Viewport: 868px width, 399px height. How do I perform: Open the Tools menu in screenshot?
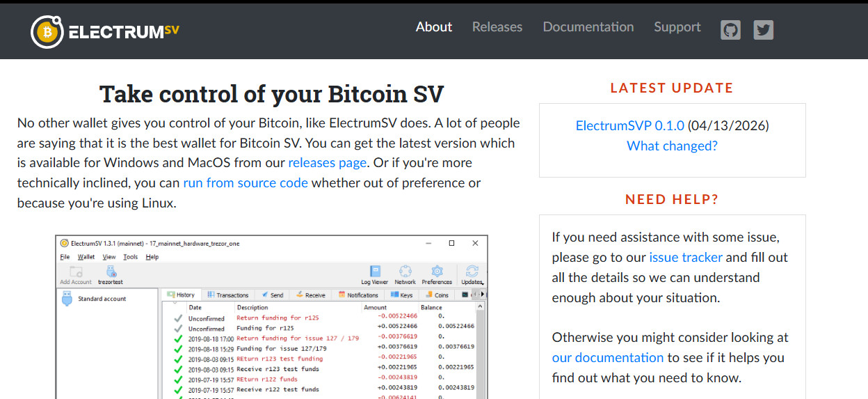(131, 257)
